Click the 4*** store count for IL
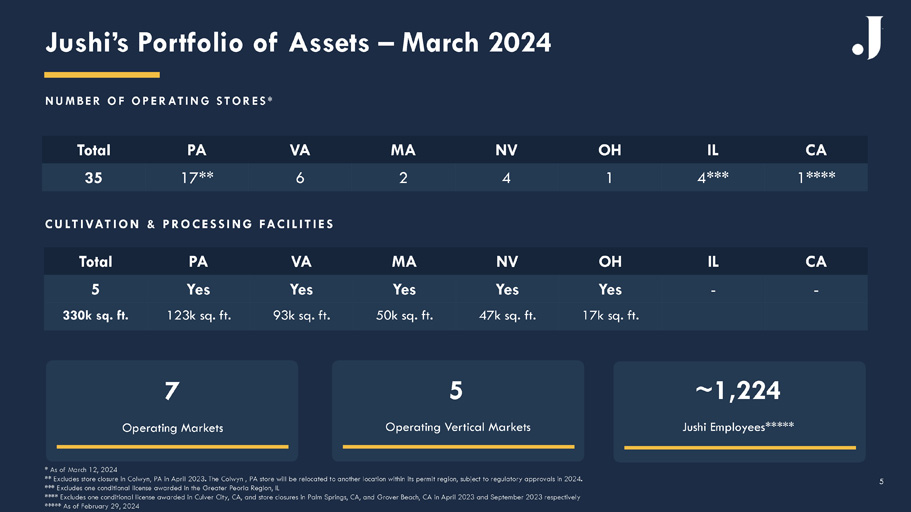This screenshot has height=512, width=911. point(712,178)
